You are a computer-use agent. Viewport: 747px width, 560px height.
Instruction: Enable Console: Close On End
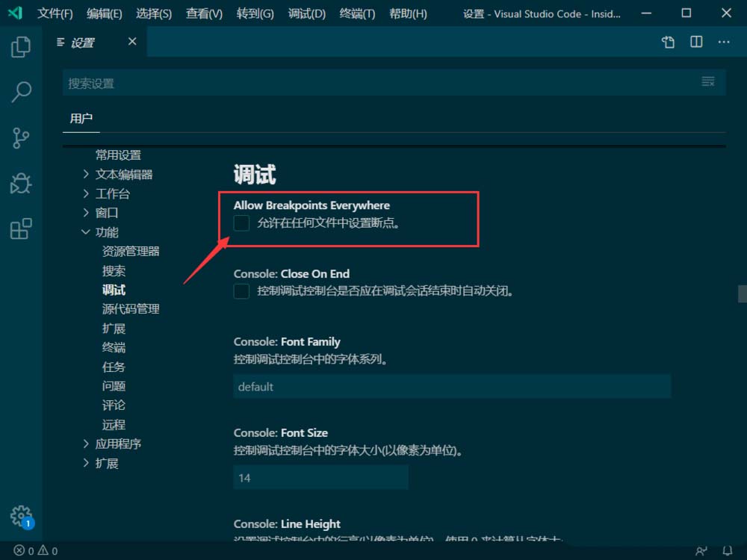click(x=241, y=291)
